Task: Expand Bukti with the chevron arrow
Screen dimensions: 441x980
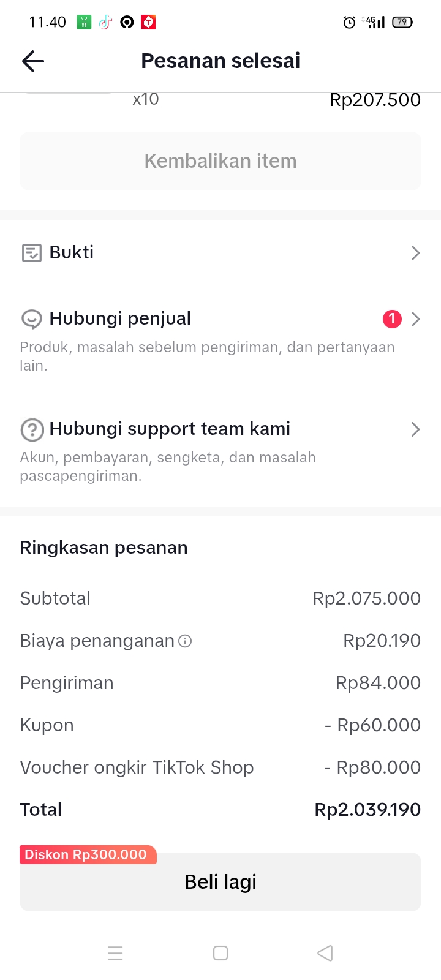Action: (x=415, y=253)
